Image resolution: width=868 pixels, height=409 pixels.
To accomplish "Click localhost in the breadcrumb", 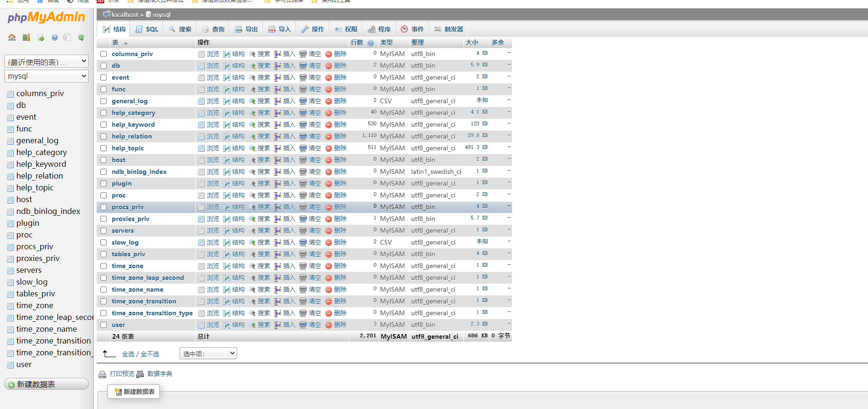I will point(125,15).
